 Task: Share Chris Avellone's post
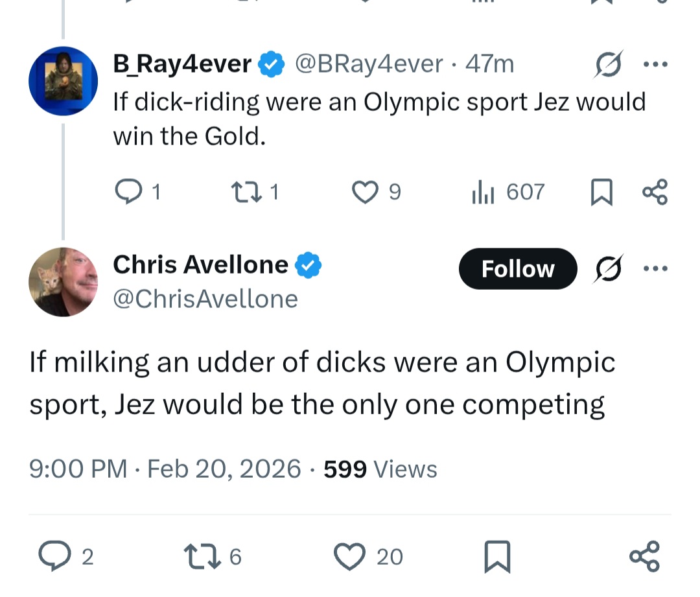(x=645, y=556)
